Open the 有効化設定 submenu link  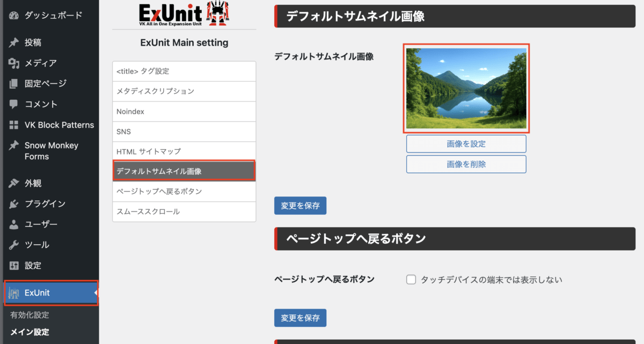tap(30, 315)
